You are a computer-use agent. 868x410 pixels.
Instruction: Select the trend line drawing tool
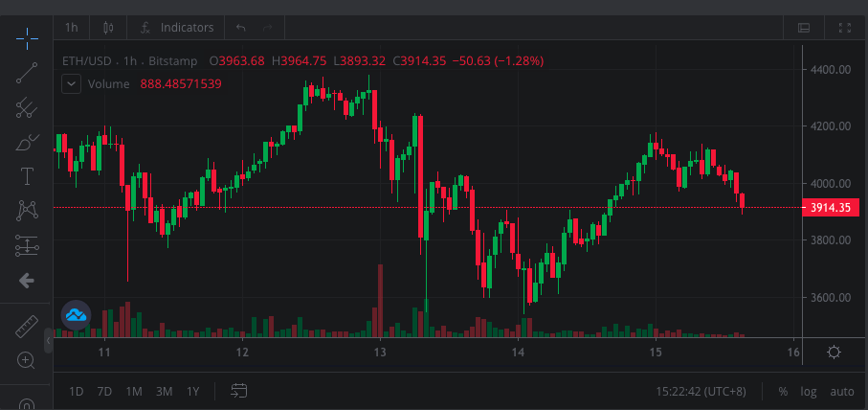coord(27,73)
